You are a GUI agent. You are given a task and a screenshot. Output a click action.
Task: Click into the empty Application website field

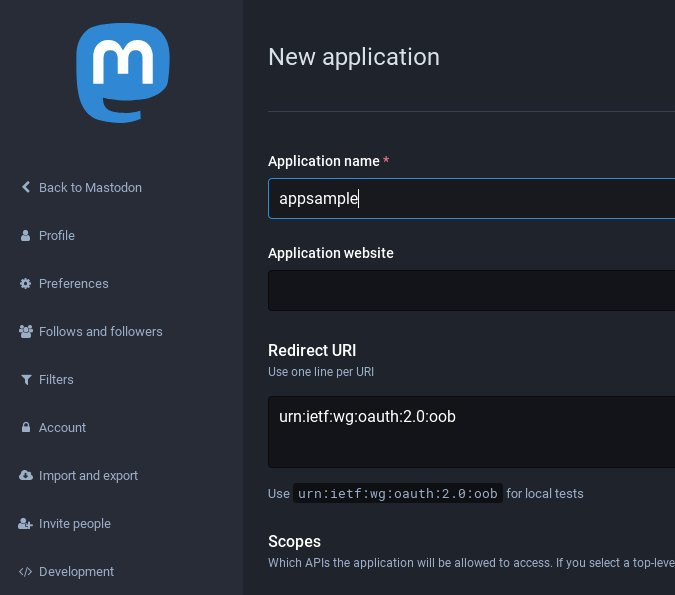point(471,290)
